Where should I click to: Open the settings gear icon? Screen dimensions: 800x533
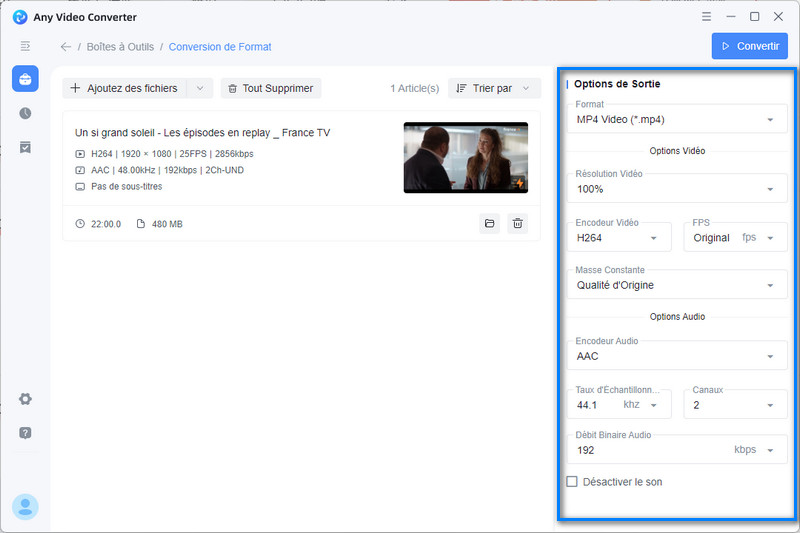tap(25, 399)
